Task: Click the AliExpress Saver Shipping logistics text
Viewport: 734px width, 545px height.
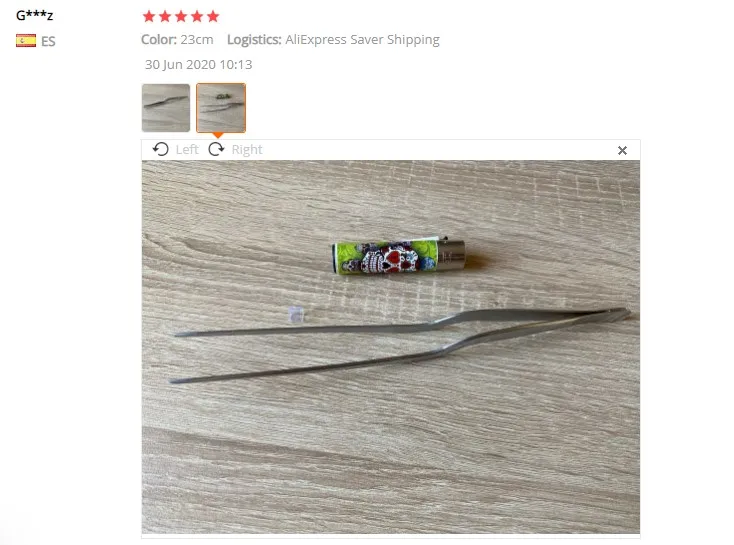Action: pyautogui.click(x=362, y=40)
